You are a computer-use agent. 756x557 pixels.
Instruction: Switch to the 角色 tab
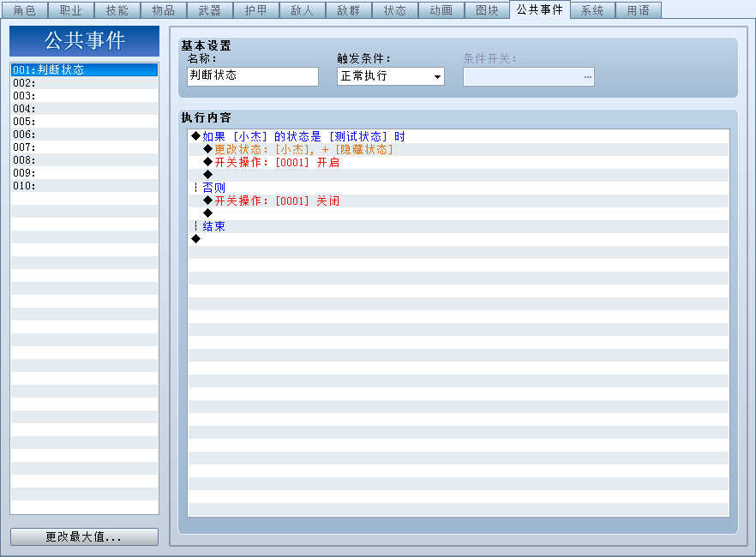point(25,10)
